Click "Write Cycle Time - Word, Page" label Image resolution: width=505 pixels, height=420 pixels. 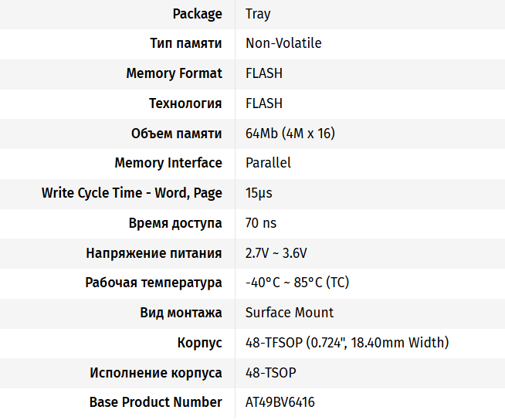(132, 193)
